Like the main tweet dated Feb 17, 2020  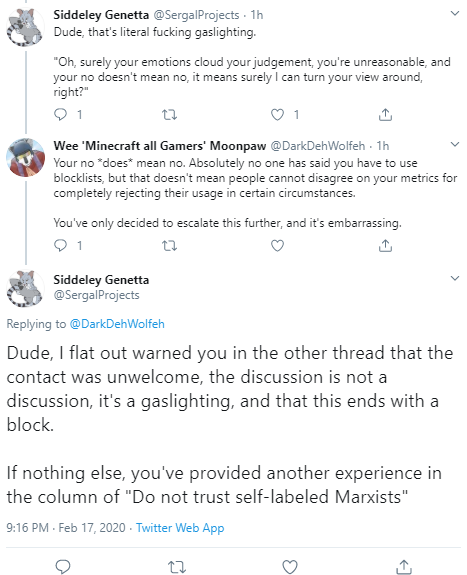(x=290, y=567)
